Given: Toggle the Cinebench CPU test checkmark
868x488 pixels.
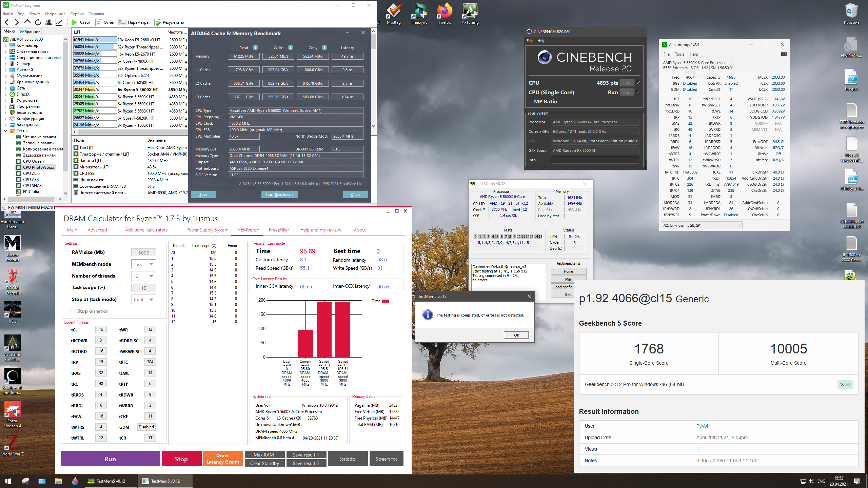Looking at the screenshot, I should tap(638, 83).
